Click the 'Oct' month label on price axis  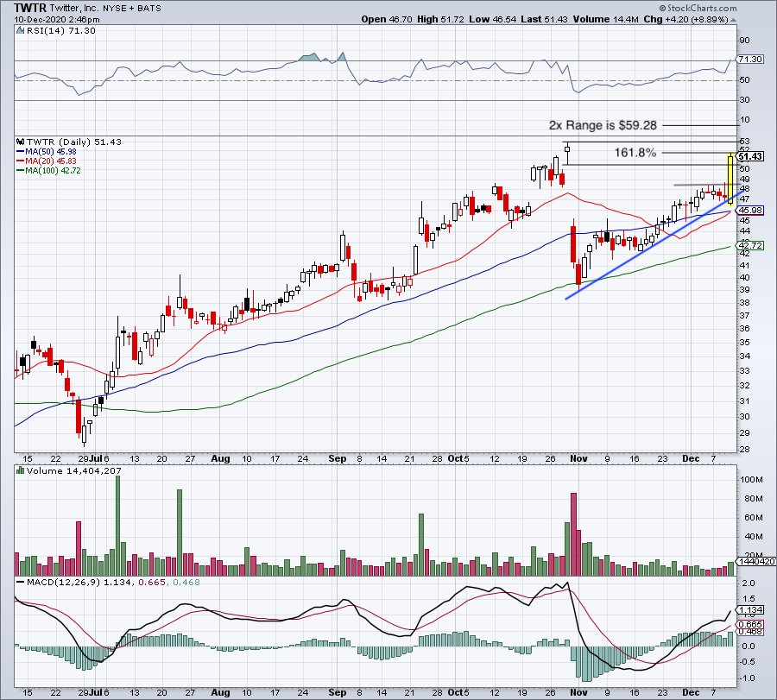[x=455, y=458]
